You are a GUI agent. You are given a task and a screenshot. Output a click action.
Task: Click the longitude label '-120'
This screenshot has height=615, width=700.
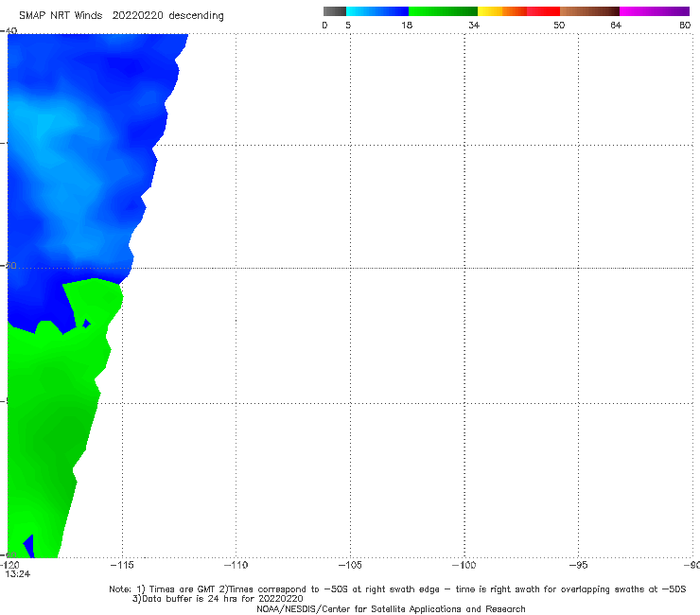pos(9,565)
